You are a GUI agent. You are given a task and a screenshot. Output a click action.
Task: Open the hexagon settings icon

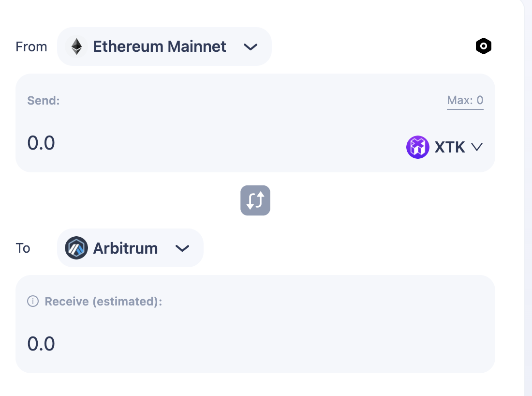(x=483, y=46)
